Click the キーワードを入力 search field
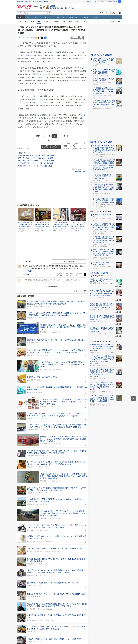Image resolution: width=138 pixels, height=644 pixels. click(x=32, y=13)
